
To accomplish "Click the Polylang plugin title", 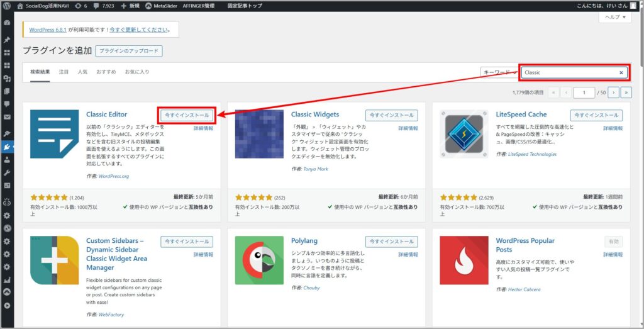I will pos(304,241).
